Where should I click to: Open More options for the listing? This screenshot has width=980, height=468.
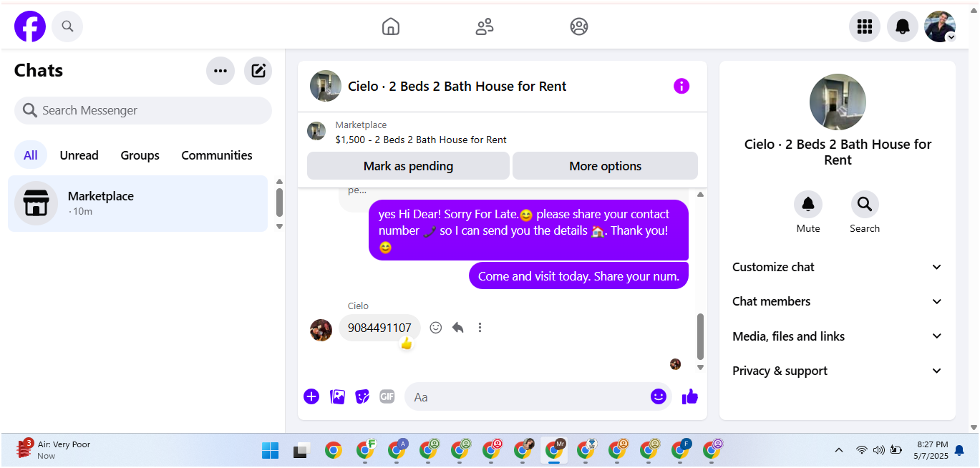tap(605, 166)
